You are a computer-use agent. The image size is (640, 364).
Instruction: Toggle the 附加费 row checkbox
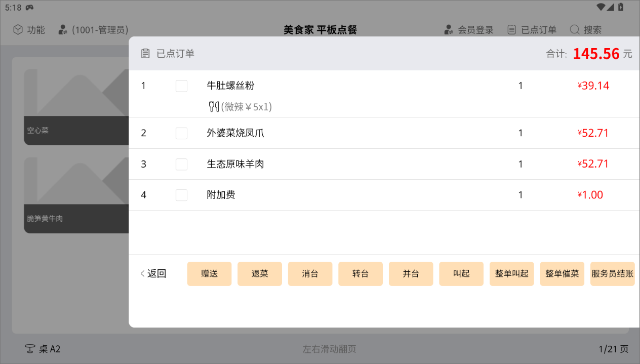coord(181,195)
